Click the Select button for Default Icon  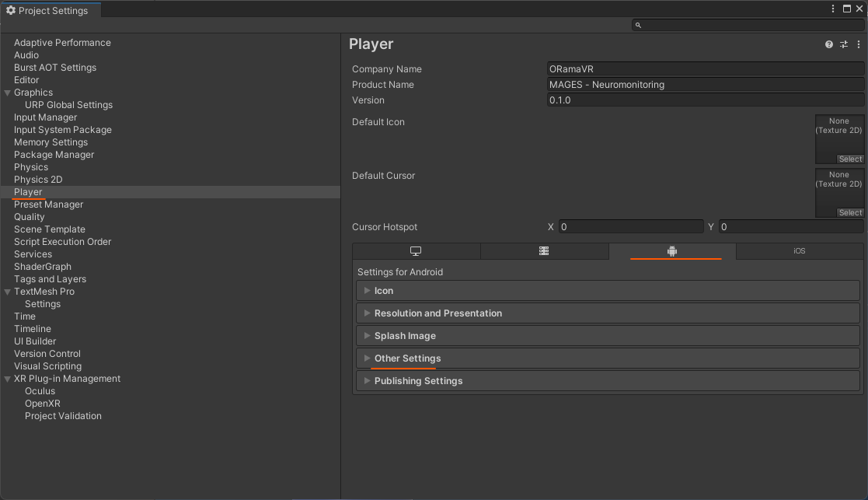[x=850, y=159]
